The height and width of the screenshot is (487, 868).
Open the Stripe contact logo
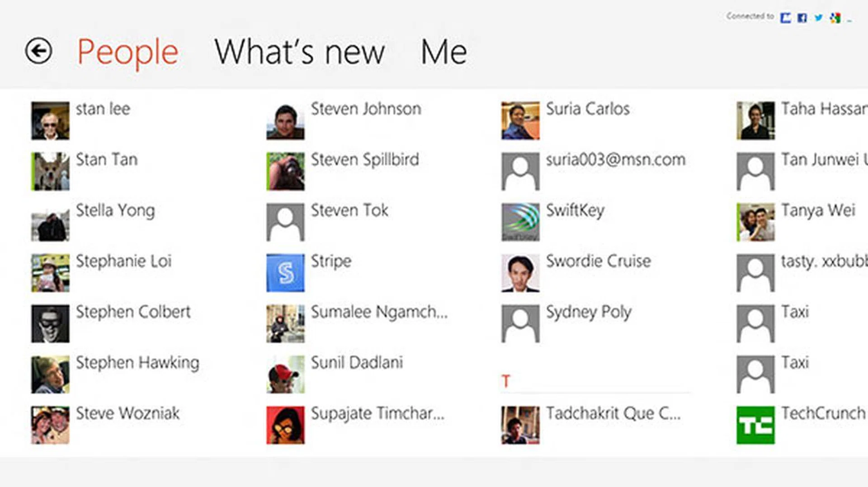(x=285, y=273)
